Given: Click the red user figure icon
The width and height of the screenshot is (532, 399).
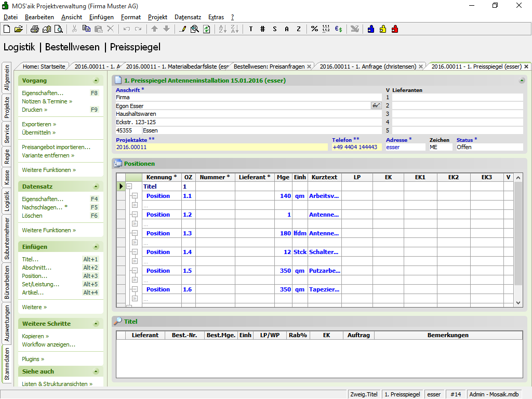Looking at the screenshot, I should [x=395, y=29].
